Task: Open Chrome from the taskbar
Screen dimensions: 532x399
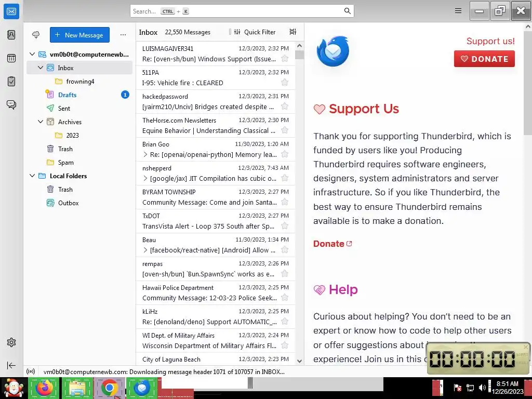Action: point(109,388)
